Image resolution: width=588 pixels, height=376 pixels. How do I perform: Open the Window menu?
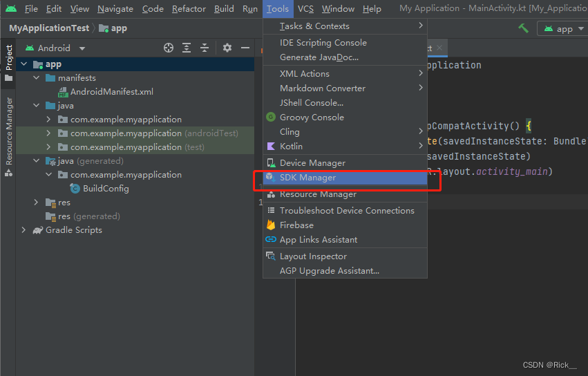click(338, 8)
